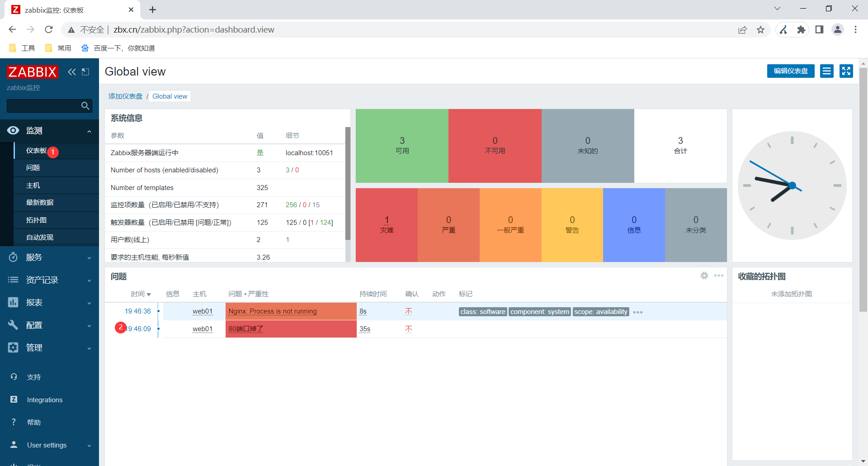The height and width of the screenshot is (466, 868).
Task: Click the red 灾难 severity tile
Action: pos(387,225)
